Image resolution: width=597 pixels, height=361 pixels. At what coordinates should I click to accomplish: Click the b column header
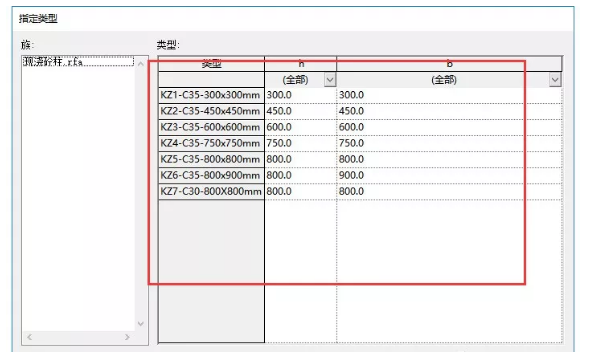point(449,64)
